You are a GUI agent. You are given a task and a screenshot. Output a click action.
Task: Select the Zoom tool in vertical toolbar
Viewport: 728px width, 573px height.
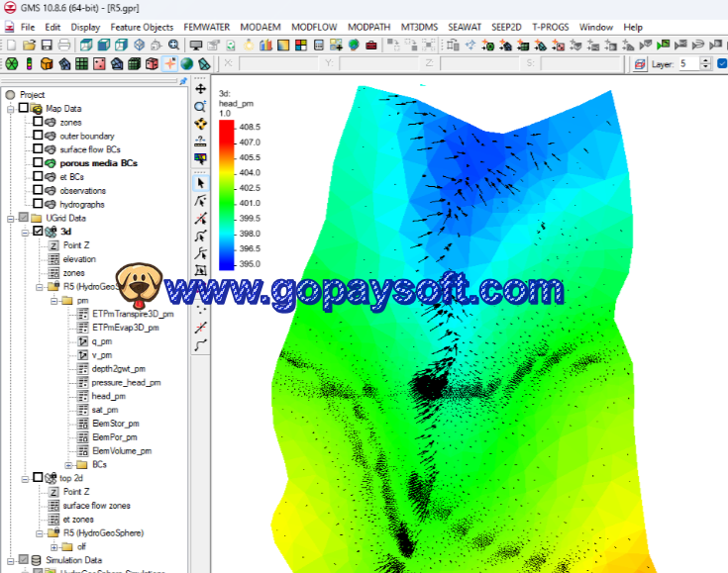point(200,106)
